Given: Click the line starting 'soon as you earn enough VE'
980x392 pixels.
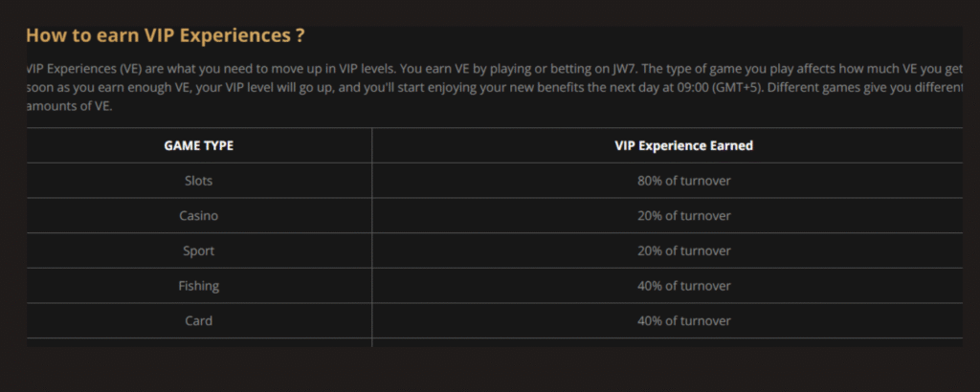Looking at the screenshot, I should pyautogui.click(x=495, y=87).
